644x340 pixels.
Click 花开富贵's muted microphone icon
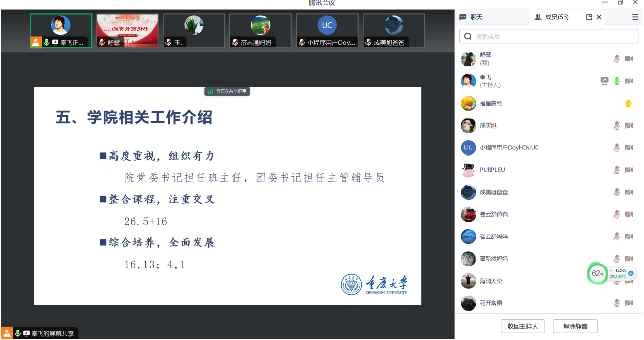pos(617,303)
